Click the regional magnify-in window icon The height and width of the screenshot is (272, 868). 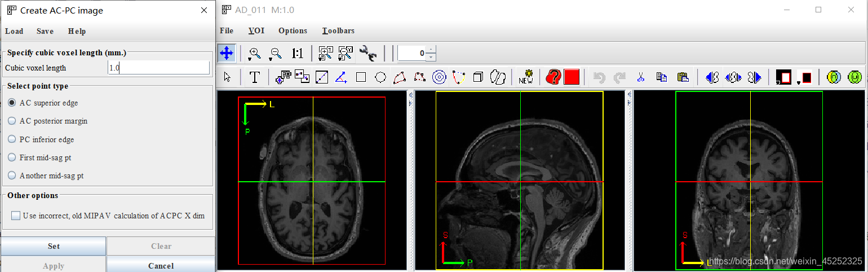pos(326,54)
